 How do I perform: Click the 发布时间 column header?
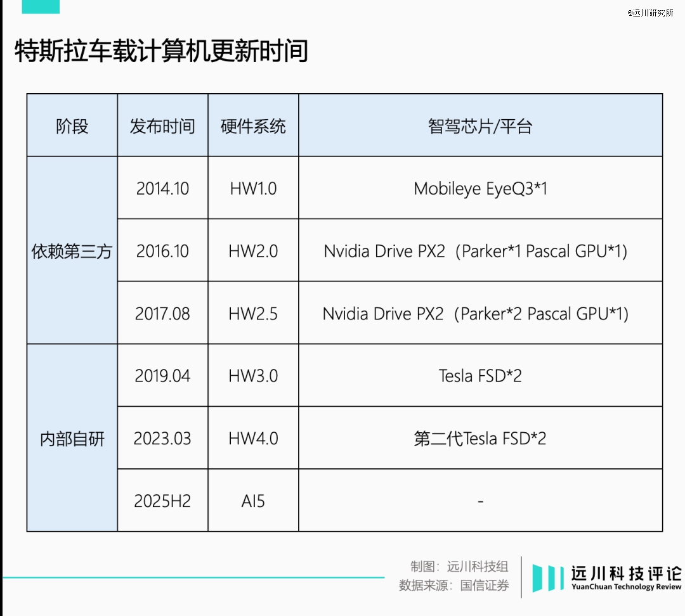pyautogui.click(x=162, y=125)
